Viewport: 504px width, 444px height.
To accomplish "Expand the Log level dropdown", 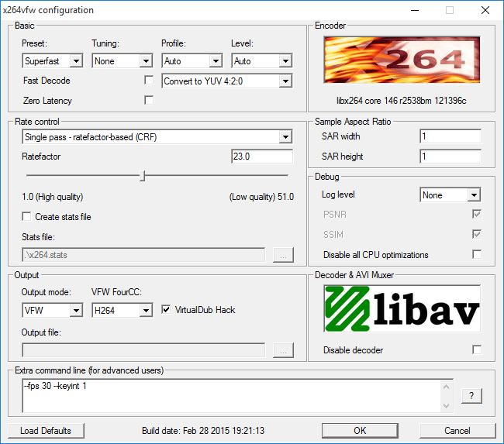I will [x=450, y=194].
